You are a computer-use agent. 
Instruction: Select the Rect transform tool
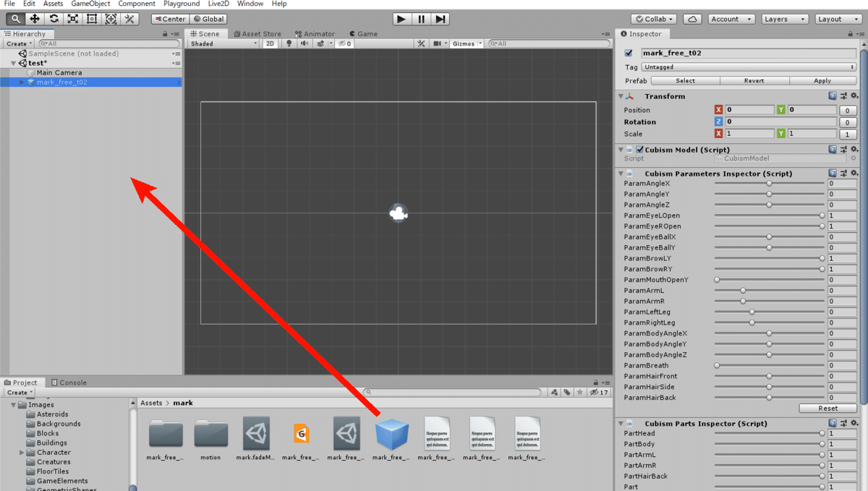tap(91, 19)
